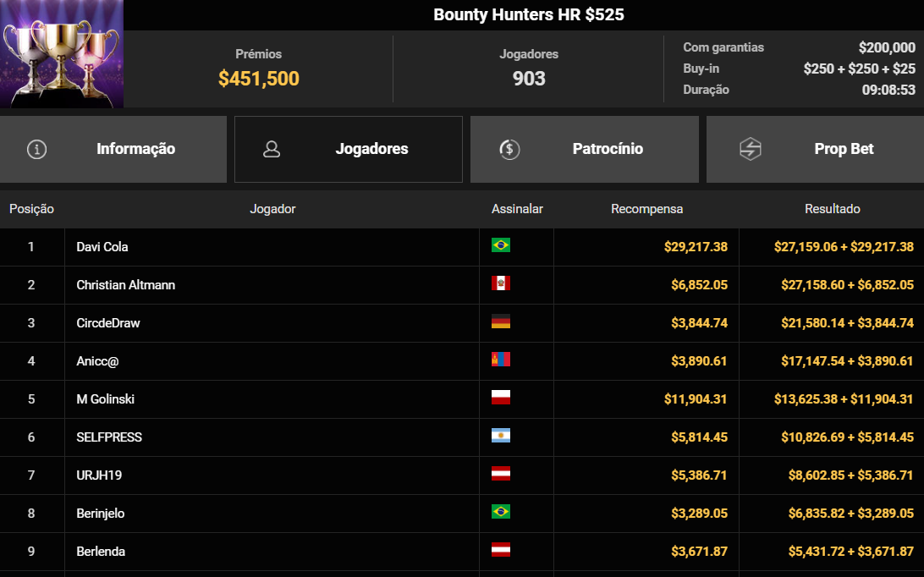The height and width of the screenshot is (577, 924).
Task: Click the Recompensa column header
Action: [646, 208]
